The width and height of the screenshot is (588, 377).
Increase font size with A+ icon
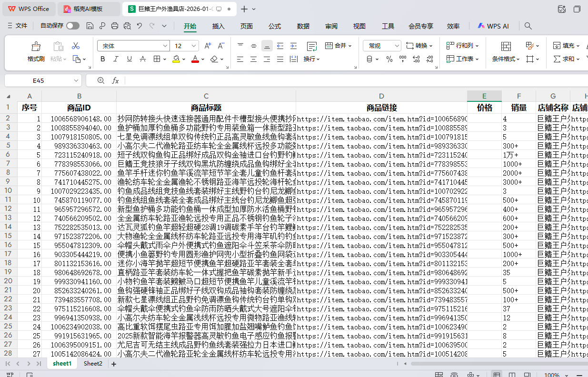click(208, 46)
